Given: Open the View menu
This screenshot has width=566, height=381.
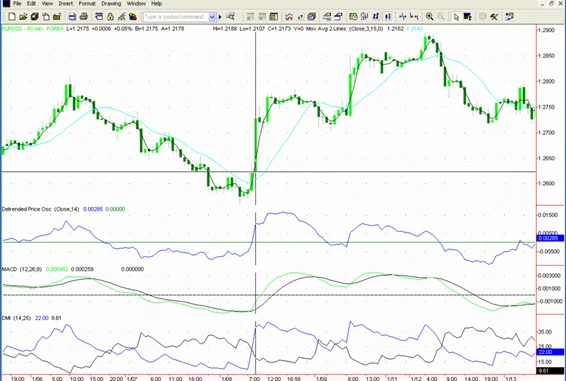Looking at the screenshot, I should 47,4.
